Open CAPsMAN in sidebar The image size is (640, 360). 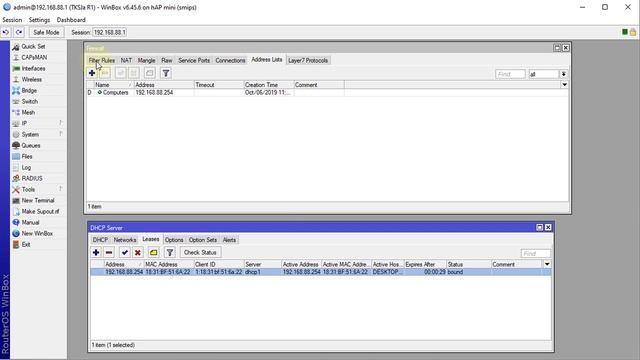tap(34, 58)
